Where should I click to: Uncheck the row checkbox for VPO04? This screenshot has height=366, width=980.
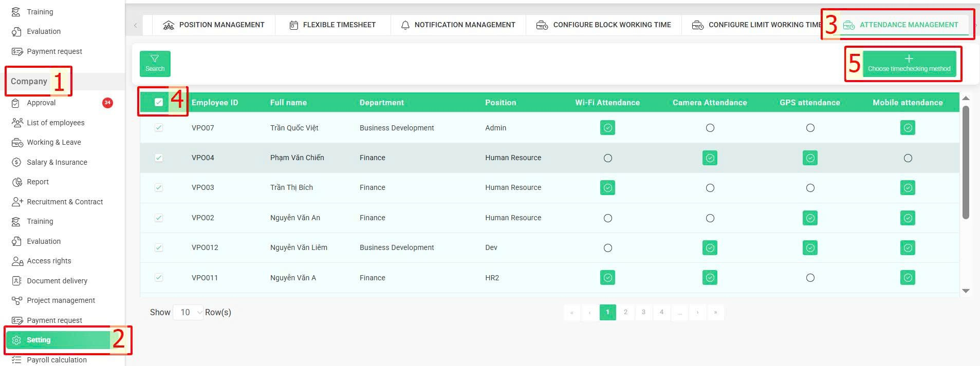(159, 158)
